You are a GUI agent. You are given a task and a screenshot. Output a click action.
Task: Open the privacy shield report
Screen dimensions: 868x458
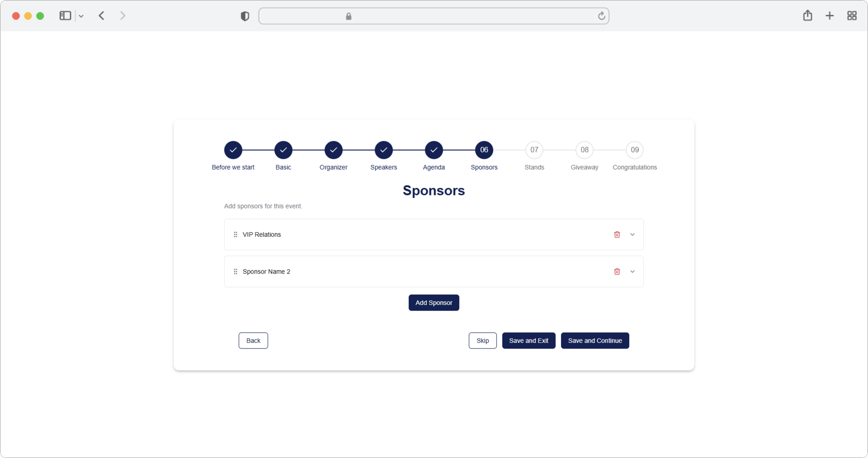(x=245, y=16)
